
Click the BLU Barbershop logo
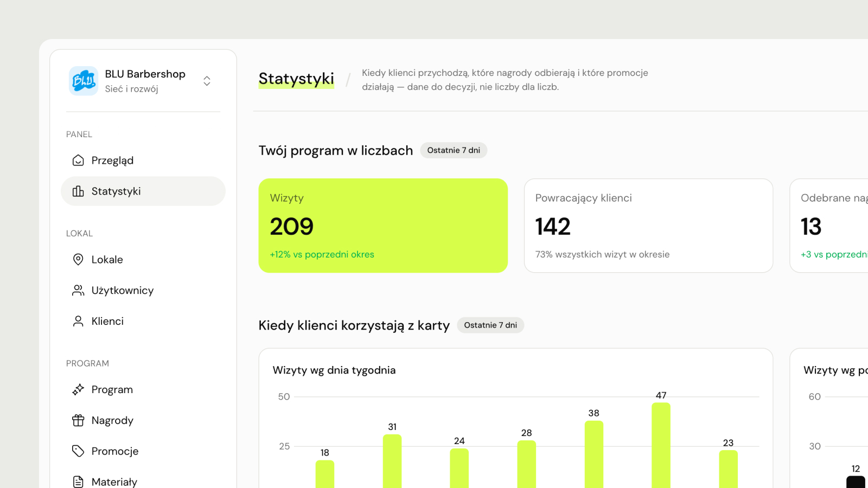pyautogui.click(x=84, y=81)
